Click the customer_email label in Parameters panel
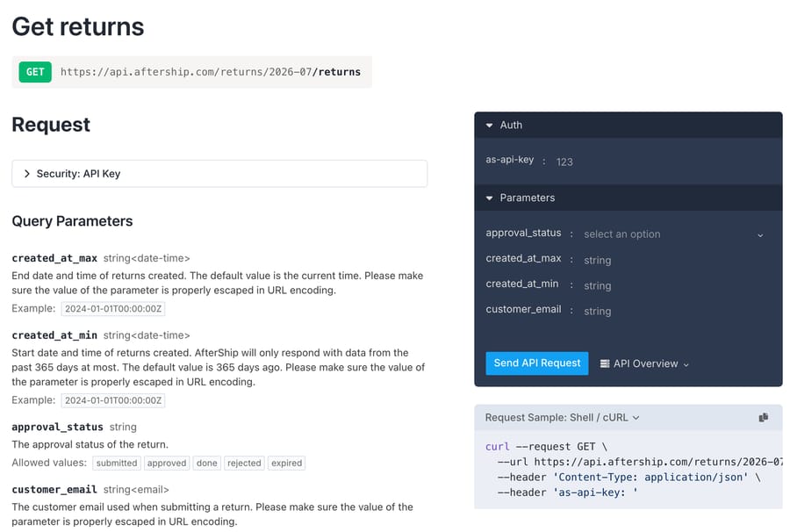 tap(523, 309)
